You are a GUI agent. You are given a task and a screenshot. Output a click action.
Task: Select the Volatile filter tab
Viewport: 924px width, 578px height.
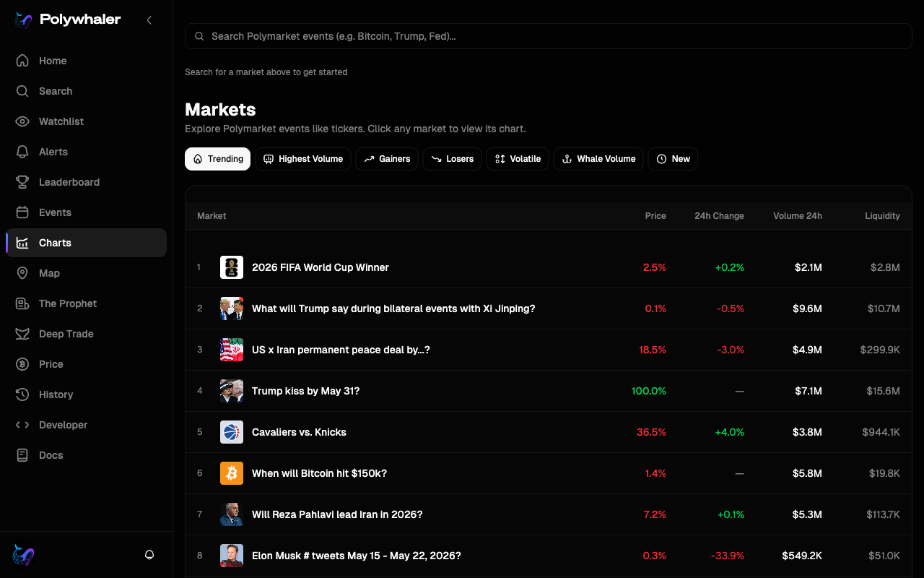click(x=518, y=159)
